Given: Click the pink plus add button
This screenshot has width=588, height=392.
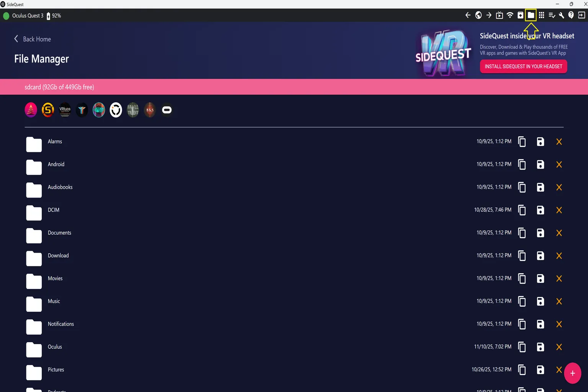Looking at the screenshot, I should pos(572,373).
